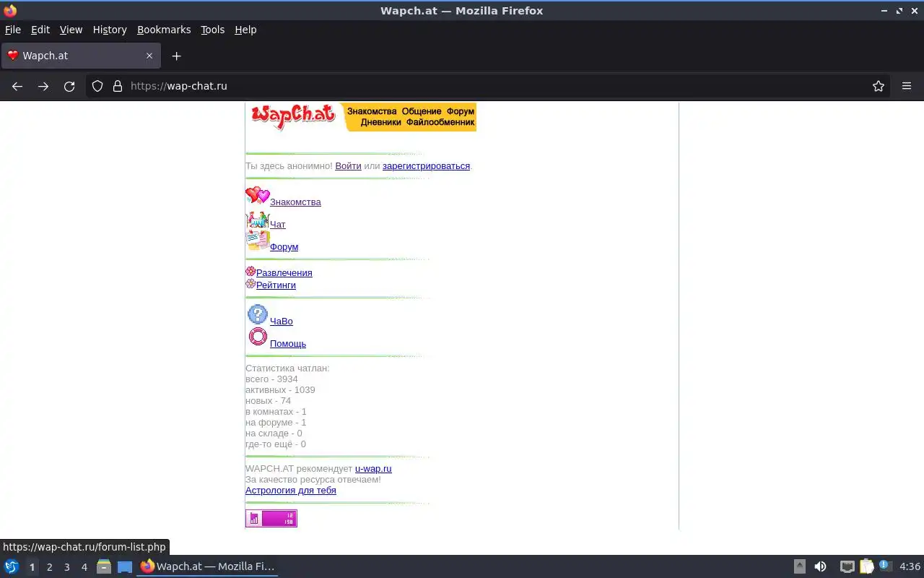924x578 pixels.
Task: Open the tracking protection shield icon
Action: pyautogui.click(x=97, y=86)
